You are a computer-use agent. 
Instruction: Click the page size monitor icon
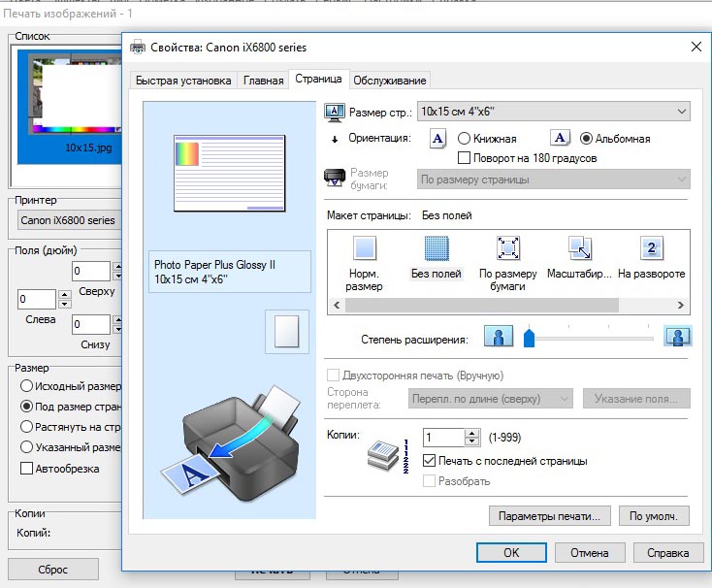point(335,113)
